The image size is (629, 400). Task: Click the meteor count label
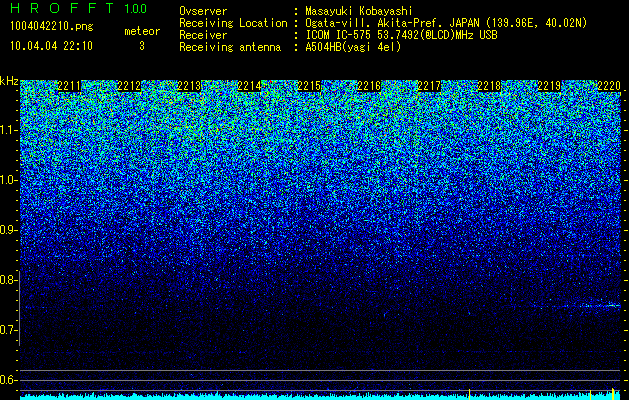[x=142, y=31]
